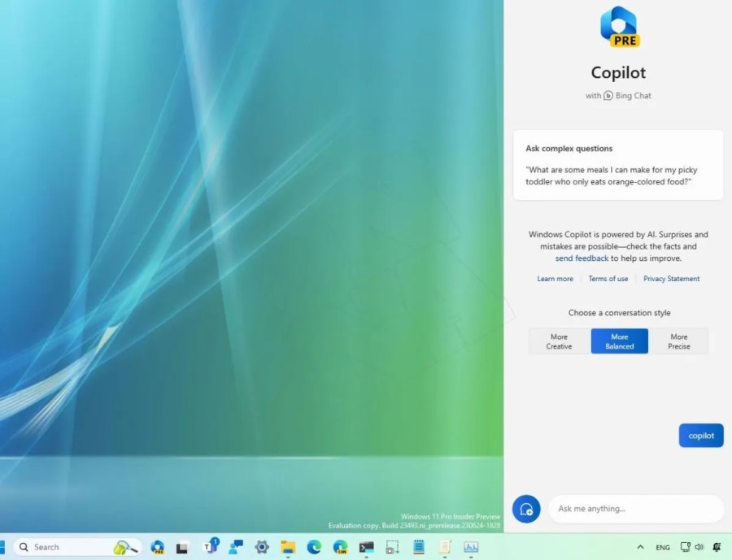Click the Start button on taskbar

pyautogui.click(x=2, y=547)
